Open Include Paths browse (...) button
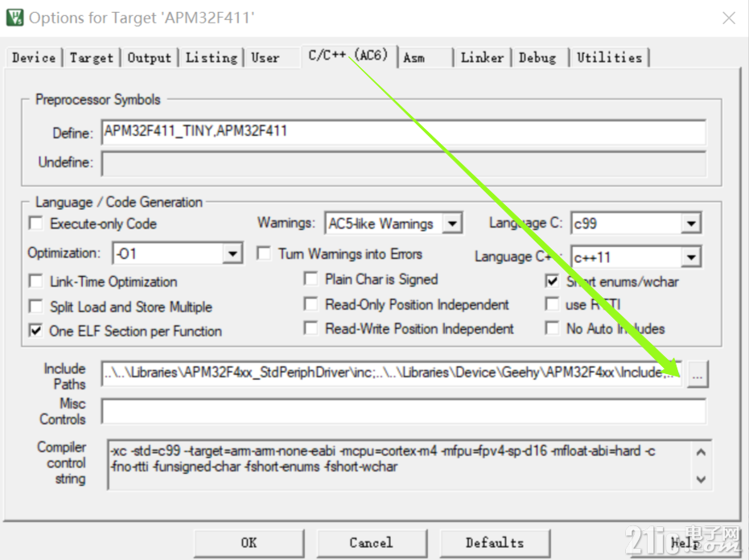749x560 pixels. 698,374
